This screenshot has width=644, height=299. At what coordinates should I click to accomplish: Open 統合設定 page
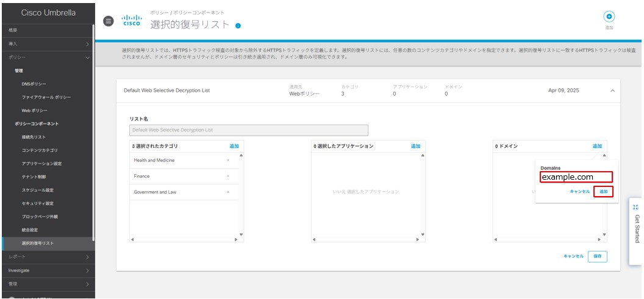(29, 230)
